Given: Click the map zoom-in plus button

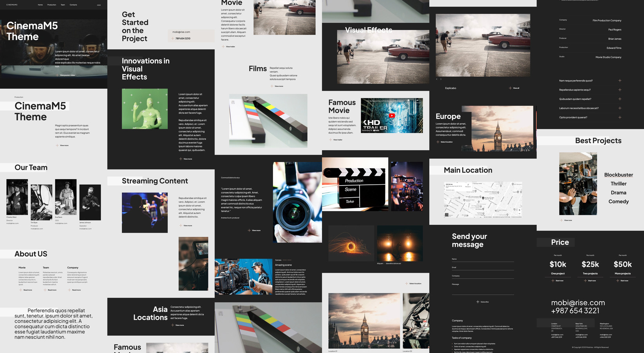Looking at the screenshot, I should click(x=519, y=210).
